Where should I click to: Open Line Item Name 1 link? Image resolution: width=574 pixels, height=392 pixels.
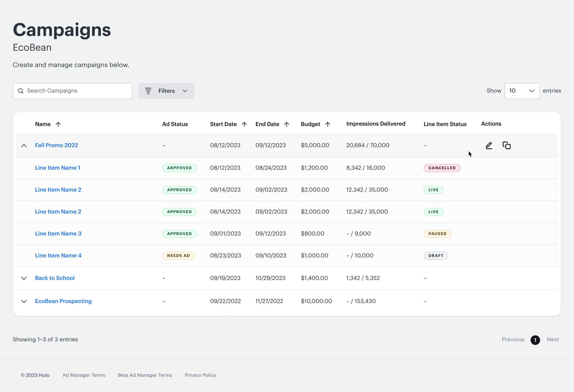point(58,168)
